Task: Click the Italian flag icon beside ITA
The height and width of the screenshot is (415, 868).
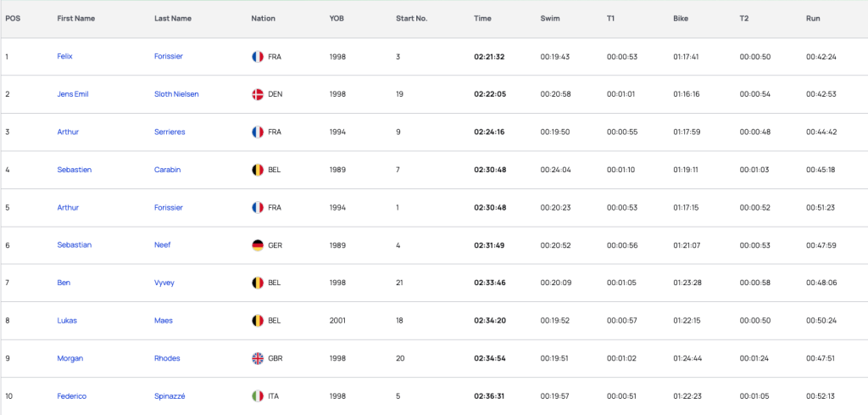Action: point(258,396)
